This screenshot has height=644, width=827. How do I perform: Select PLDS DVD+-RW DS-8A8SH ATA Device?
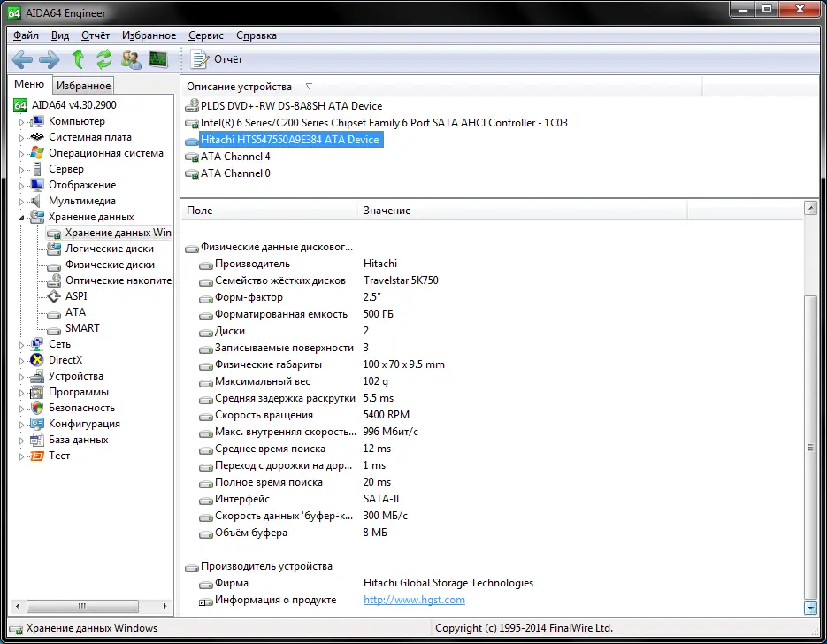(291, 106)
